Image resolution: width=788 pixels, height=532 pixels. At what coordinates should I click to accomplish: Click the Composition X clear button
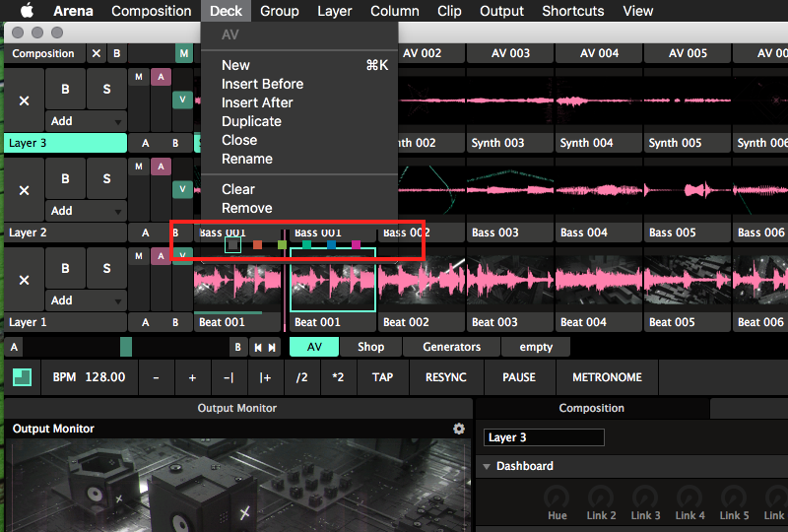click(x=96, y=53)
